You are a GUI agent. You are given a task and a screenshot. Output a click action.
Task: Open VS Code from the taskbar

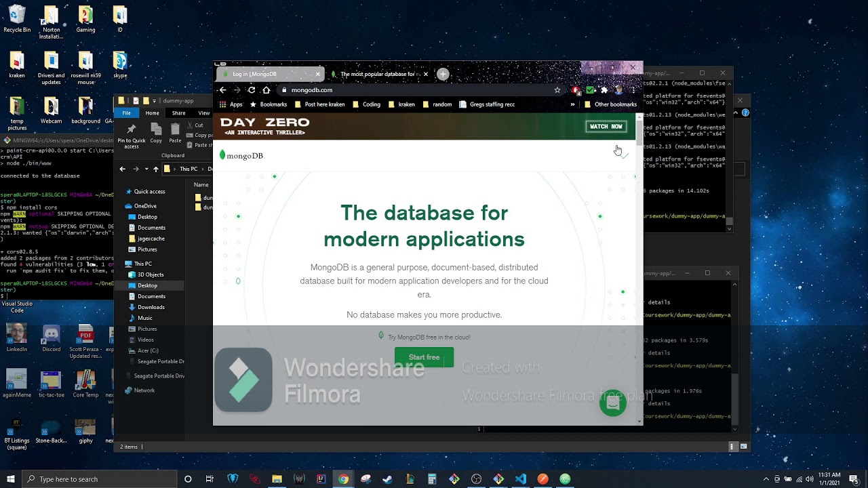521,479
